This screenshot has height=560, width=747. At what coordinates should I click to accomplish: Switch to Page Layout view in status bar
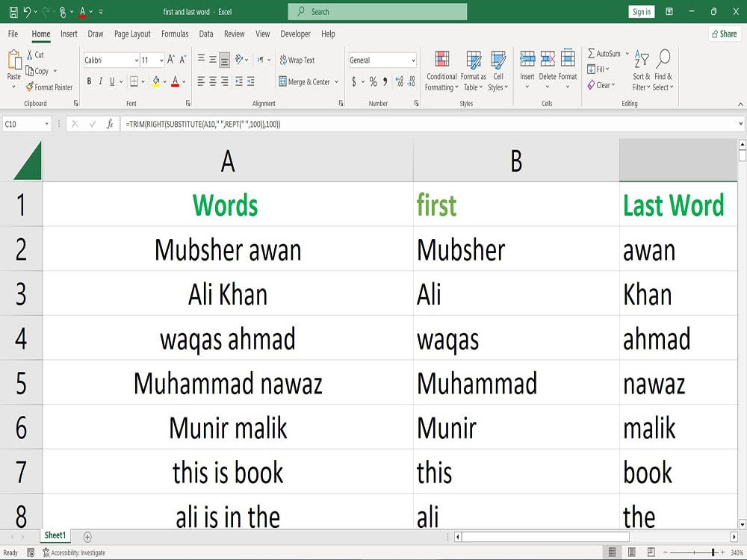(x=631, y=553)
